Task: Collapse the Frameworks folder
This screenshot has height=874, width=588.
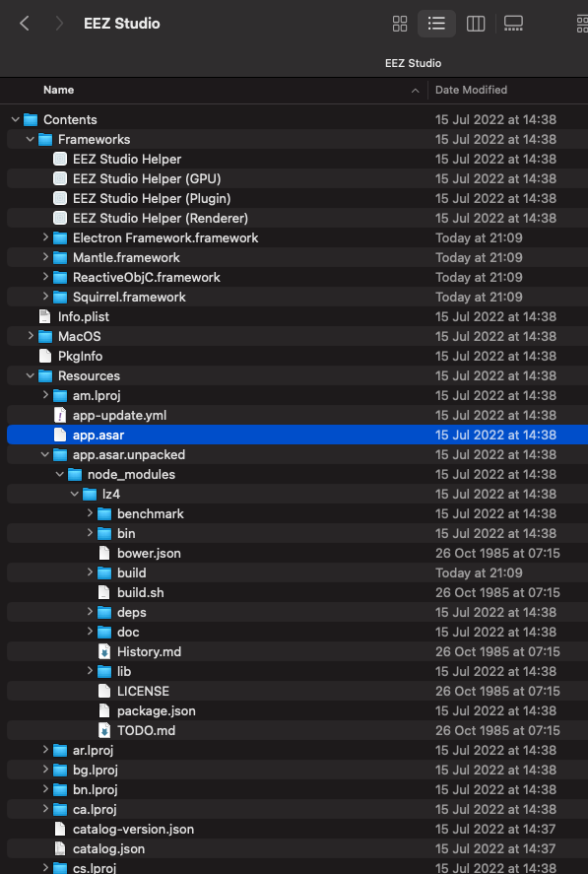Action: point(31,139)
